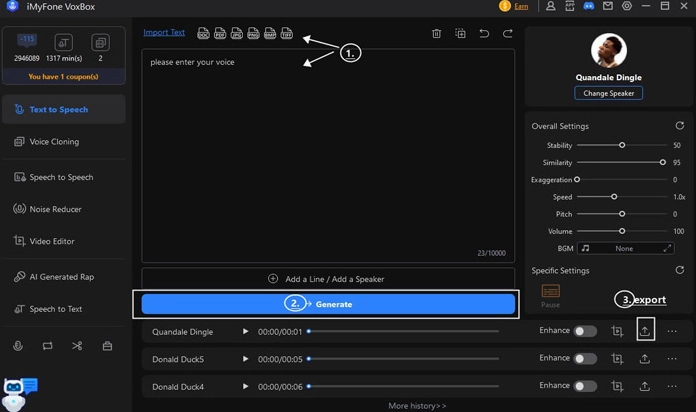
Task: Open the toolbox briefcase icon
Action: (107, 346)
